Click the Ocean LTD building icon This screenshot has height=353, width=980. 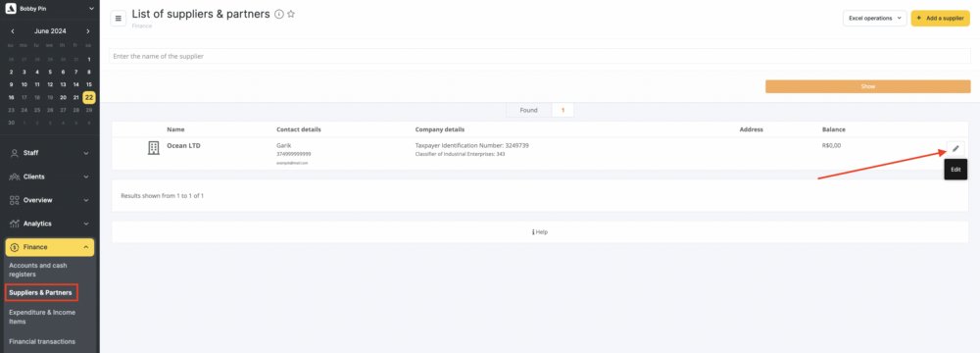click(153, 148)
